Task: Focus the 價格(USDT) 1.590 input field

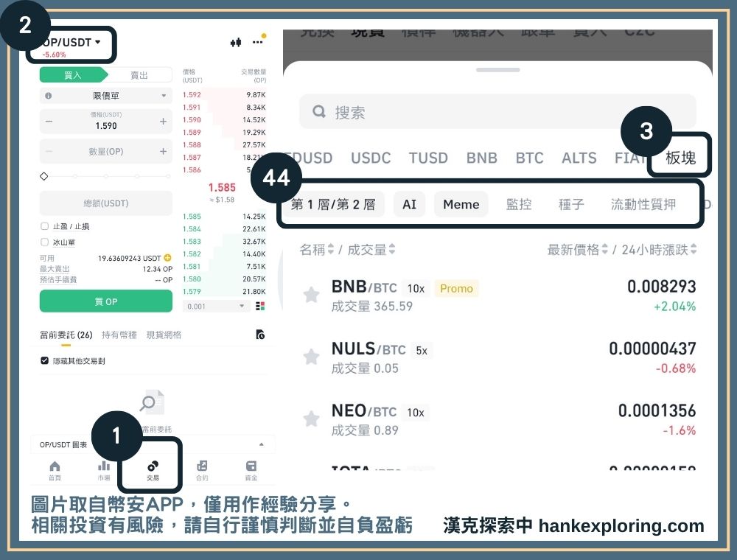Action: tap(105, 121)
